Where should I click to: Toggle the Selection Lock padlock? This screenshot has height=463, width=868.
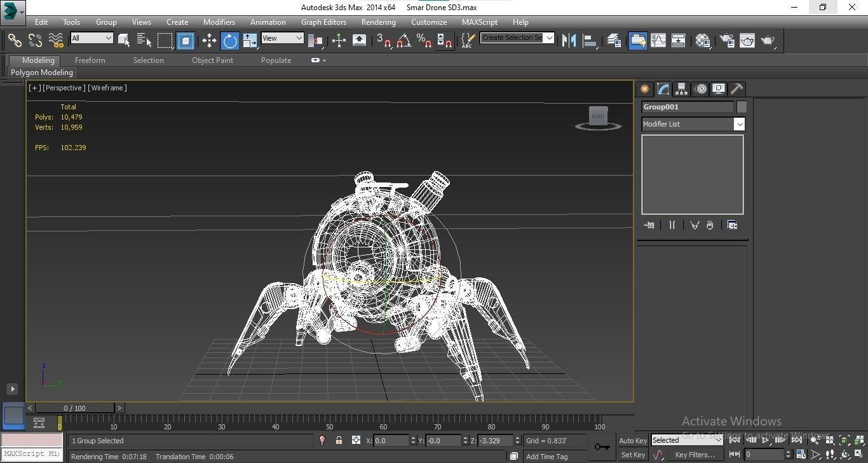click(339, 440)
